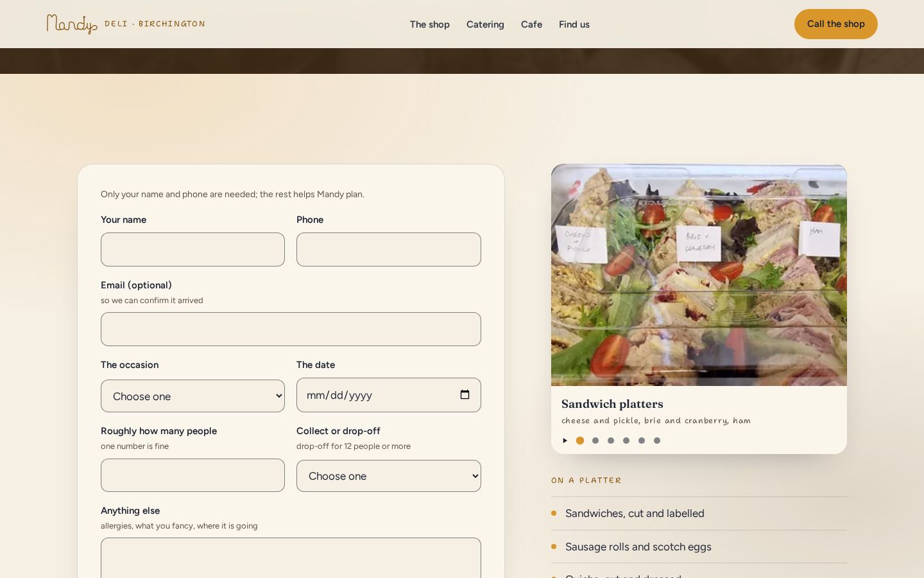Open the date picker calendar icon

(x=465, y=395)
